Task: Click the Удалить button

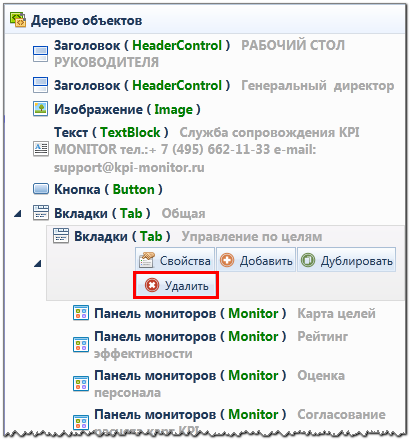Action: click(x=176, y=285)
